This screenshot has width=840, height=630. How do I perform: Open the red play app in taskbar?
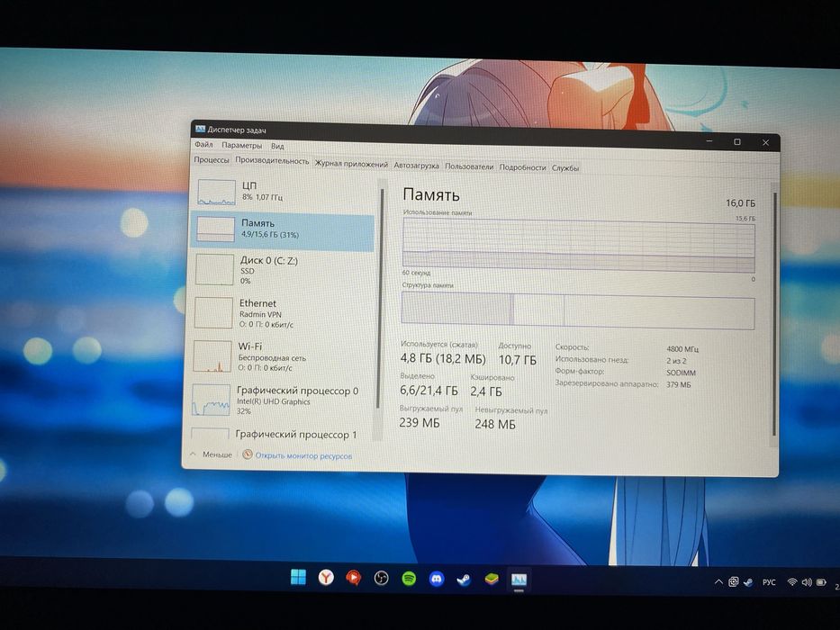(x=354, y=578)
